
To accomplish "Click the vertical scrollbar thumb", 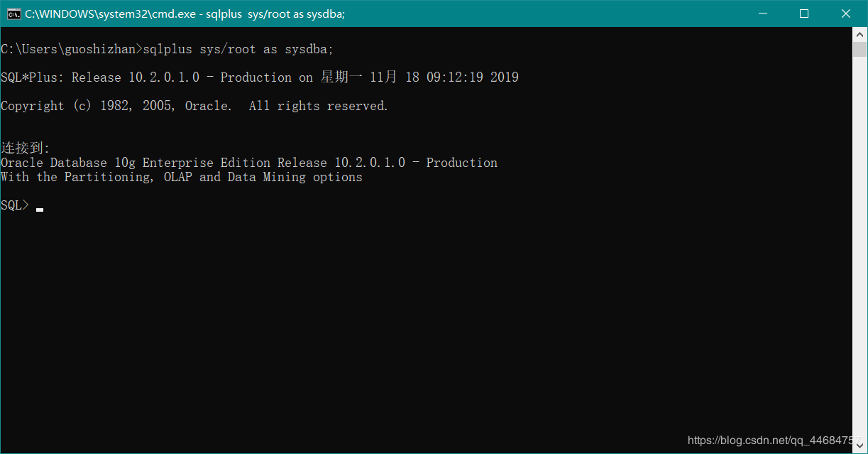I will (x=859, y=49).
